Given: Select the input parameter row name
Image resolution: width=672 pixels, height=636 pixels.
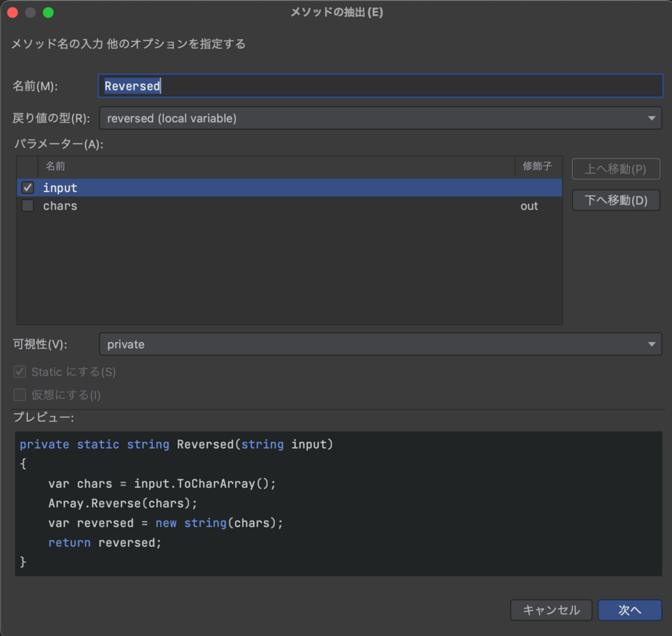Looking at the screenshot, I should tap(60, 188).
